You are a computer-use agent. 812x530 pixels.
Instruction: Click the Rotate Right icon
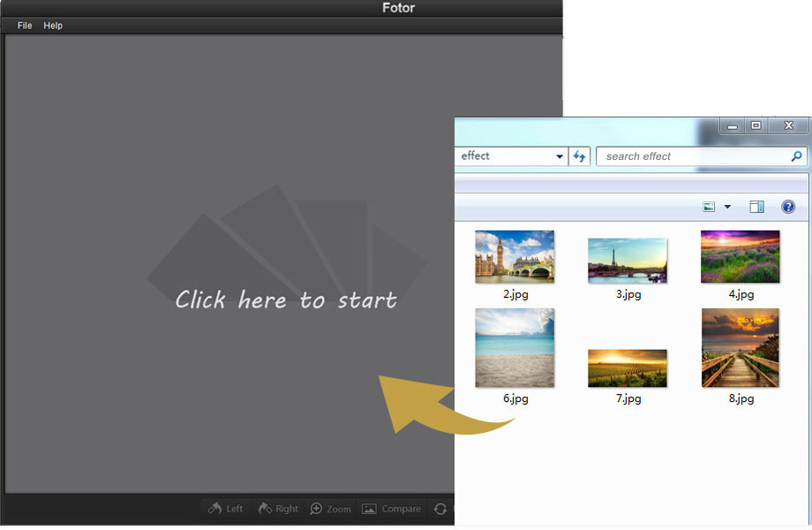click(x=265, y=509)
